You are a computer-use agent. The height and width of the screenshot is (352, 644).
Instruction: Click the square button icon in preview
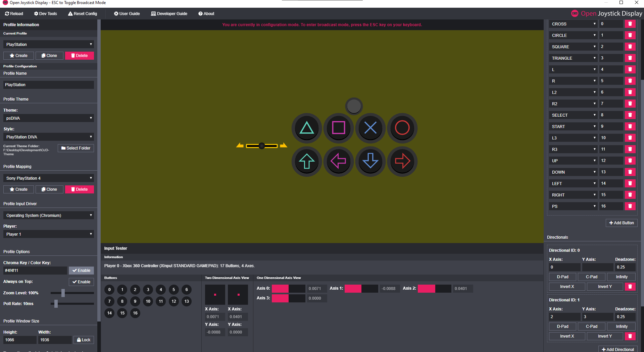tap(338, 128)
